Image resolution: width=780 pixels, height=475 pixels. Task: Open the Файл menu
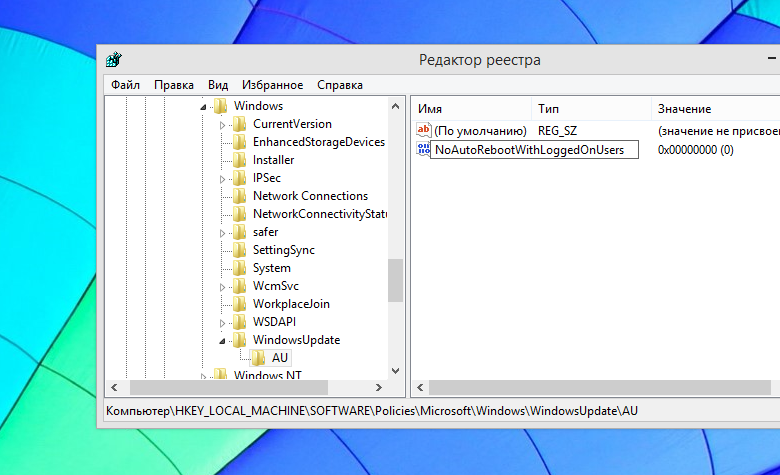click(125, 85)
